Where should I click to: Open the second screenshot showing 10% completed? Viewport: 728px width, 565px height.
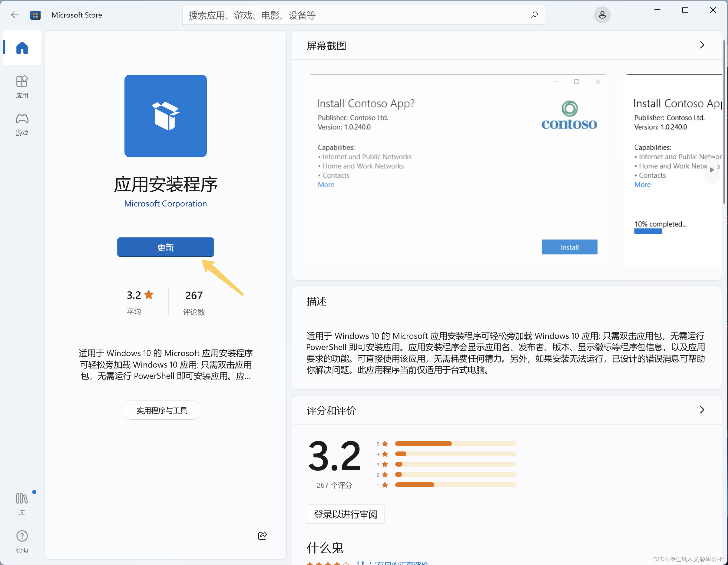(672, 169)
